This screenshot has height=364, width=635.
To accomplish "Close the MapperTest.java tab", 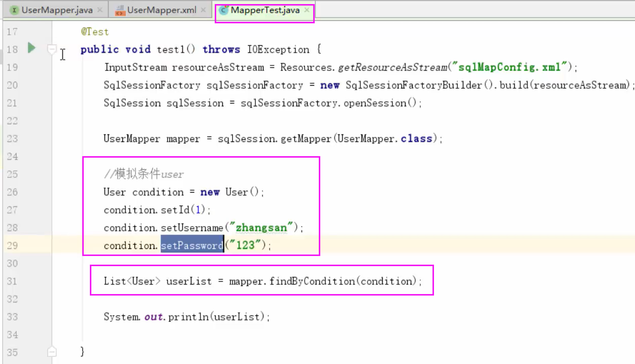I will pyautogui.click(x=307, y=10).
